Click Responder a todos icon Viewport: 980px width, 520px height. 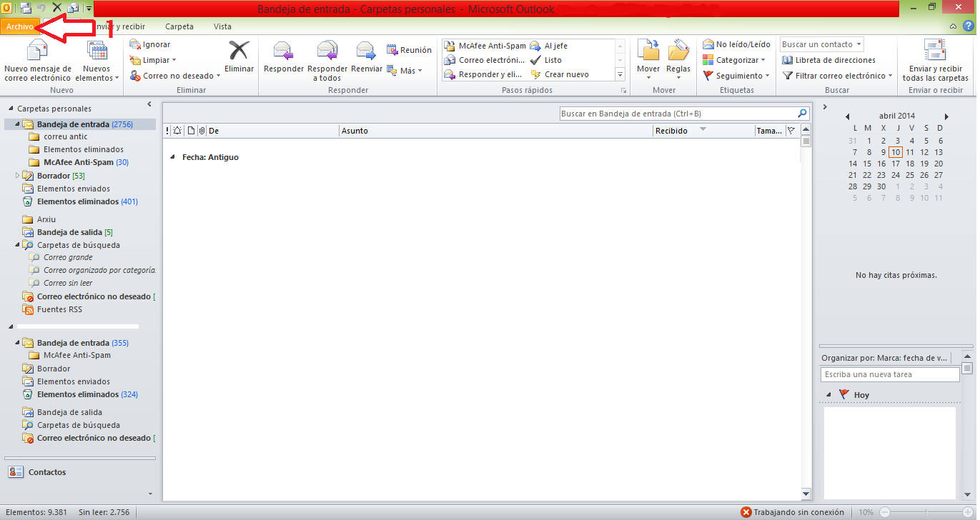point(327,61)
